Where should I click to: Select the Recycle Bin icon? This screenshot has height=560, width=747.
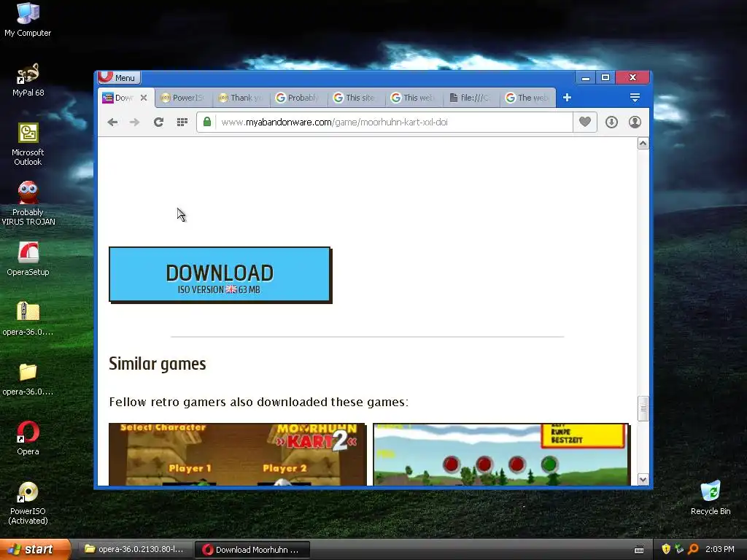coord(711,498)
